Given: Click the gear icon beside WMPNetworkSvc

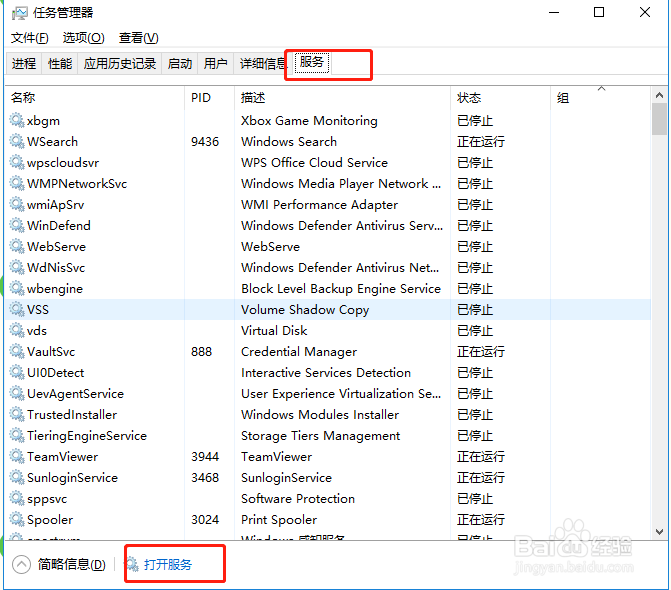Looking at the screenshot, I should click(17, 183).
